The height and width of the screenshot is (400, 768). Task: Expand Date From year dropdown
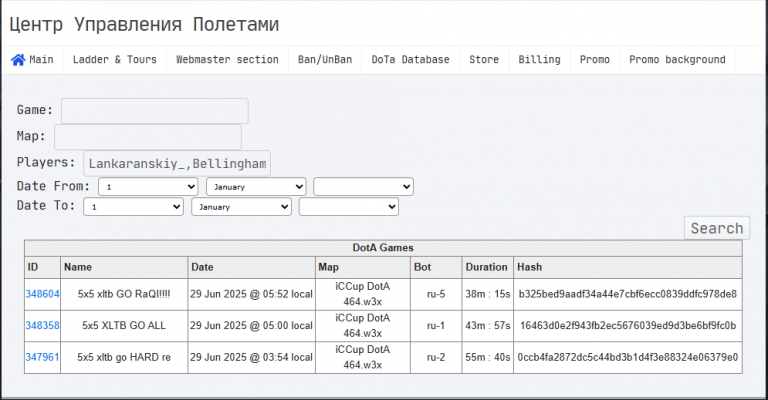point(363,187)
